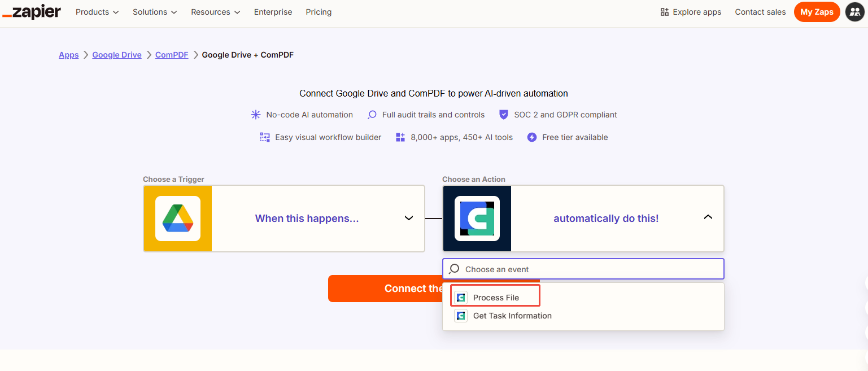Open the Pricing page

pos(319,11)
